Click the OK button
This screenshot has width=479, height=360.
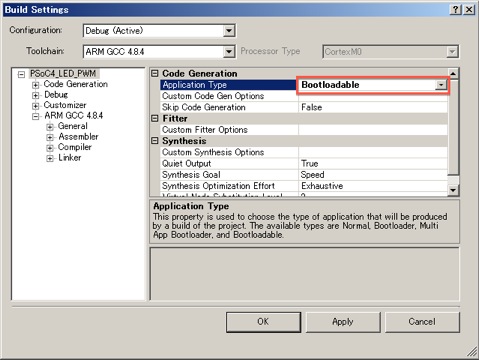[x=263, y=322]
